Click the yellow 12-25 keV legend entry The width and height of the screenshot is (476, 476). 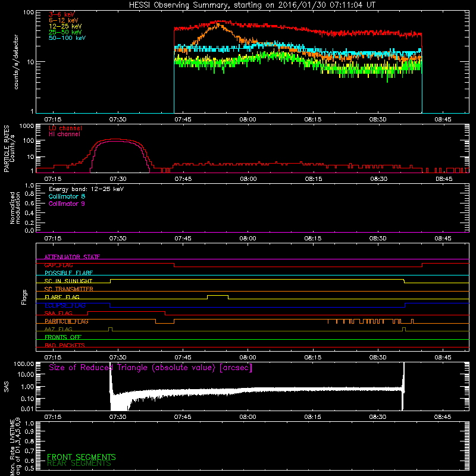(65, 26)
